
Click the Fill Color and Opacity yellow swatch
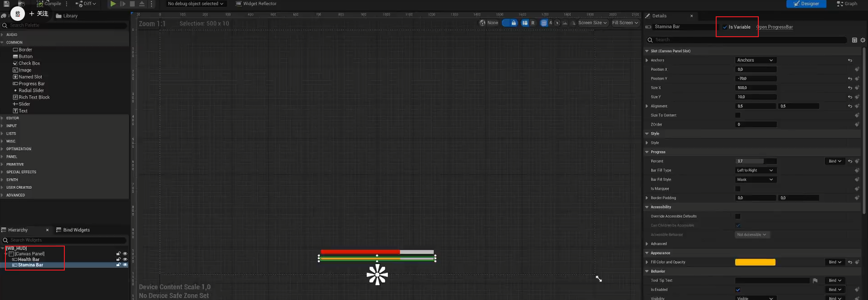[x=755, y=262]
